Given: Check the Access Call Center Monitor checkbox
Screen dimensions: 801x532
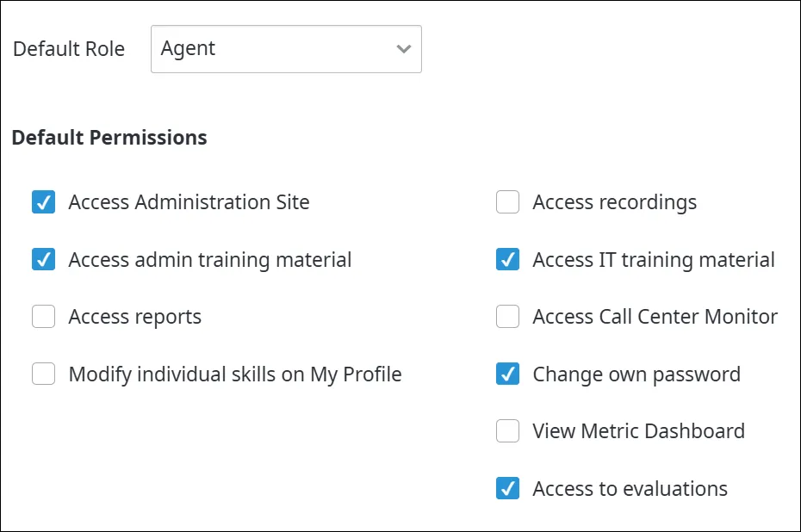Looking at the screenshot, I should point(508,317).
